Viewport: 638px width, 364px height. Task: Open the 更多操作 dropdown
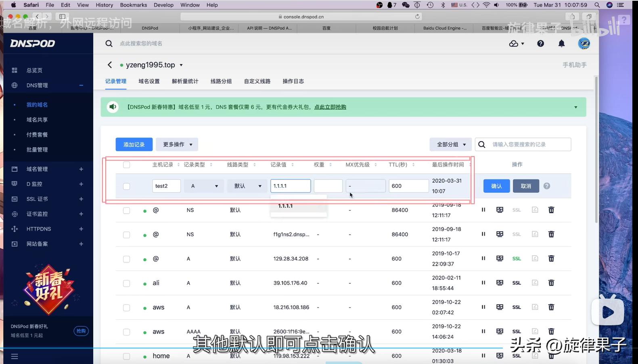[x=177, y=144]
